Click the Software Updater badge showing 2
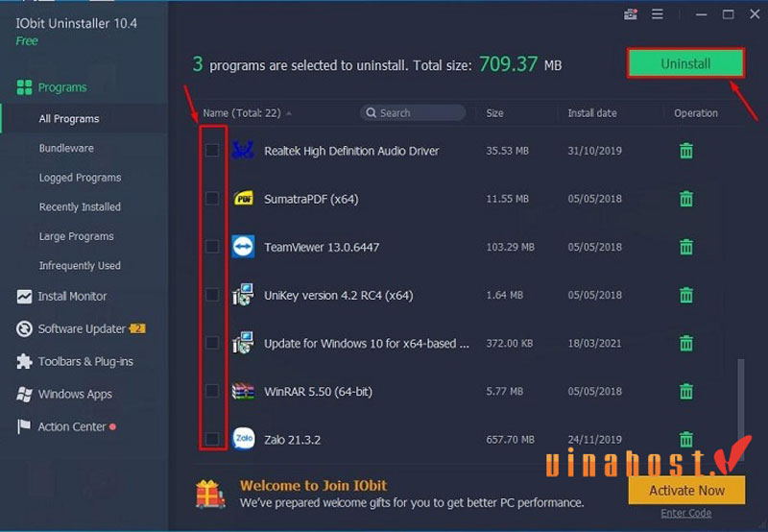The image size is (768, 532). [137, 328]
